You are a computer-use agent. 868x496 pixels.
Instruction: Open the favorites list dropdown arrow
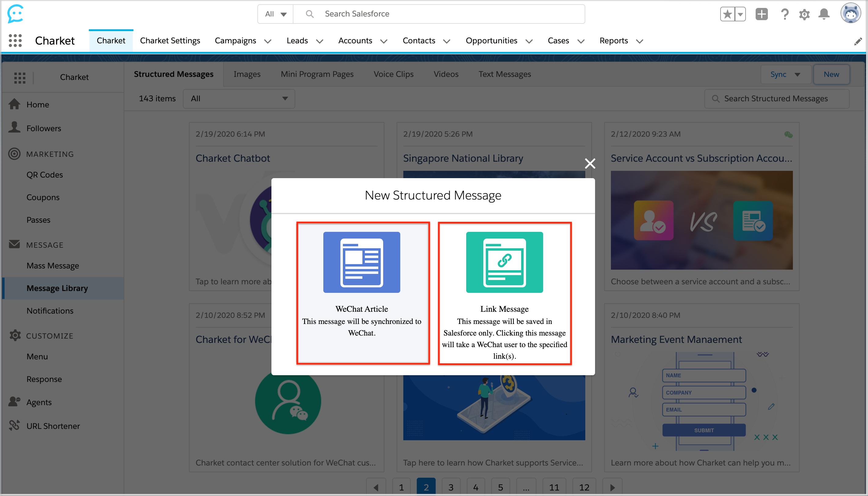(x=740, y=14)
